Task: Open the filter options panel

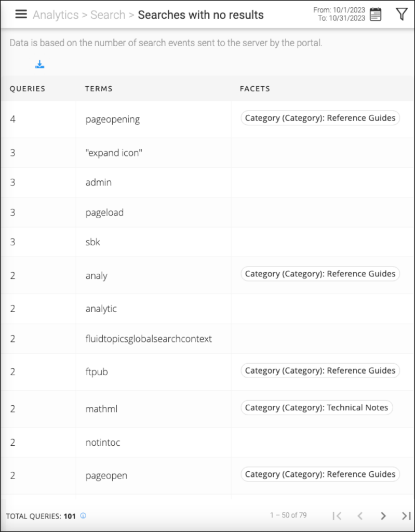Action: pos(401,14)
